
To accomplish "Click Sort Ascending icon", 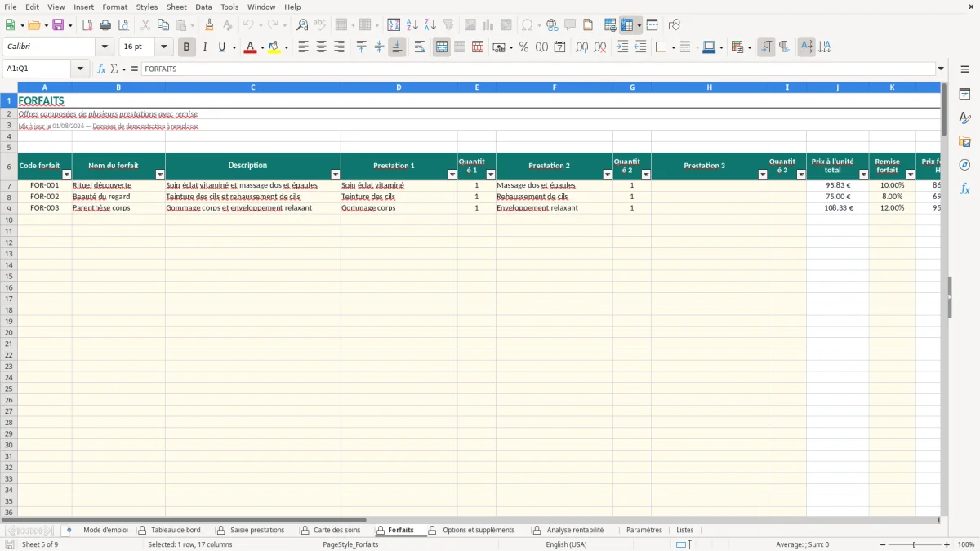I will pos(412,25).
